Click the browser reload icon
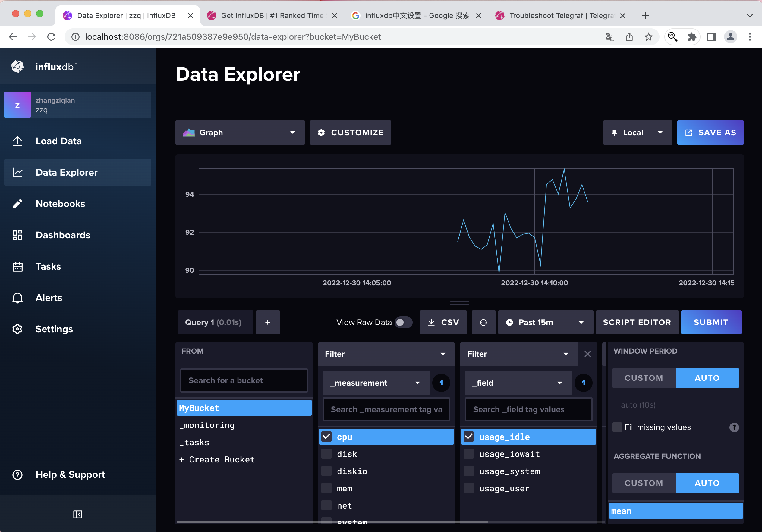The width and height of the screenshot is (762, 532). tap(52, 37)
